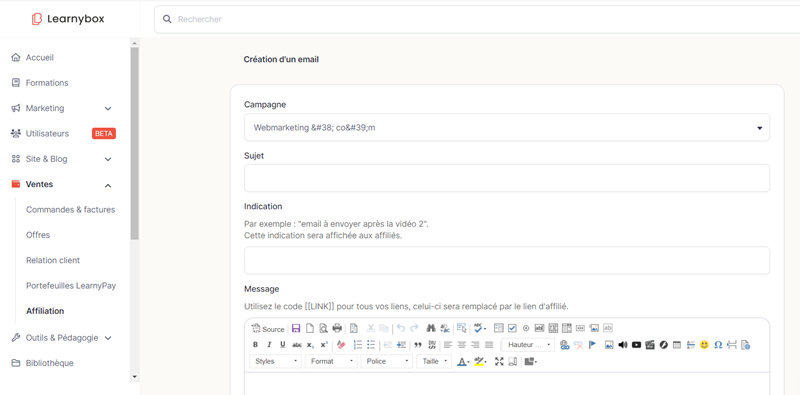800x395 pixels.
Task: Insert a numbered list
Action: (x=358, y=344)
